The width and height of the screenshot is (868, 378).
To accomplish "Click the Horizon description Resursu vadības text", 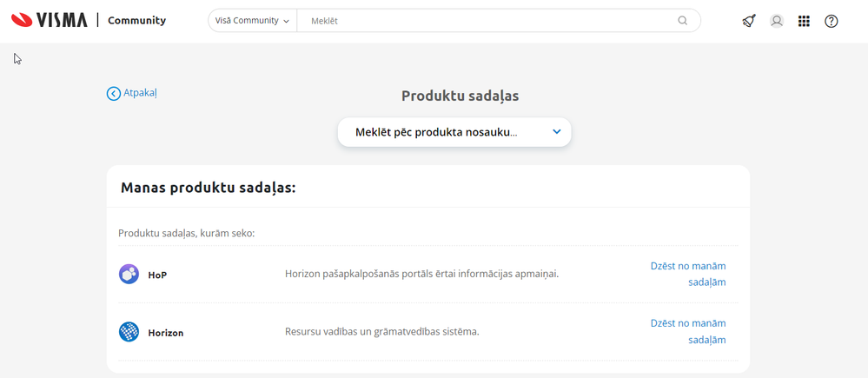I will (382, 332).
